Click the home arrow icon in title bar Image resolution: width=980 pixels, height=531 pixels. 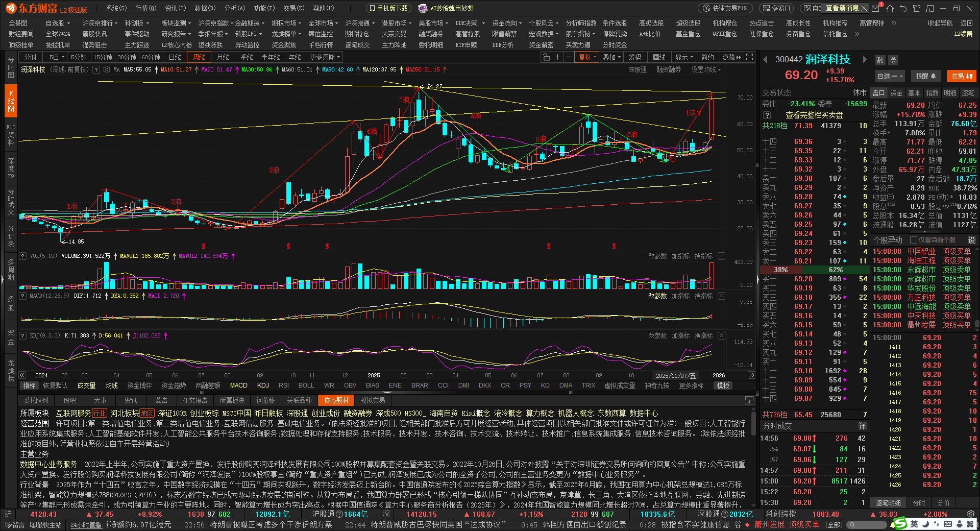pos(890,8)
